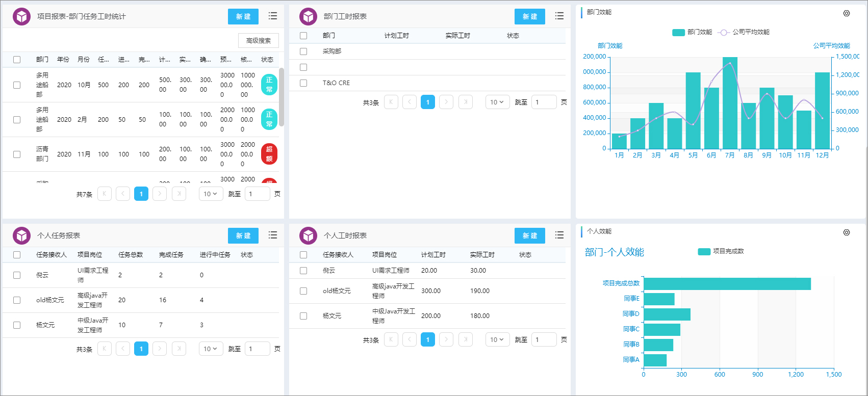Open list menu icon in 个人工时报表 panel
Screen dimensions: 868x396
pos(559,235)
